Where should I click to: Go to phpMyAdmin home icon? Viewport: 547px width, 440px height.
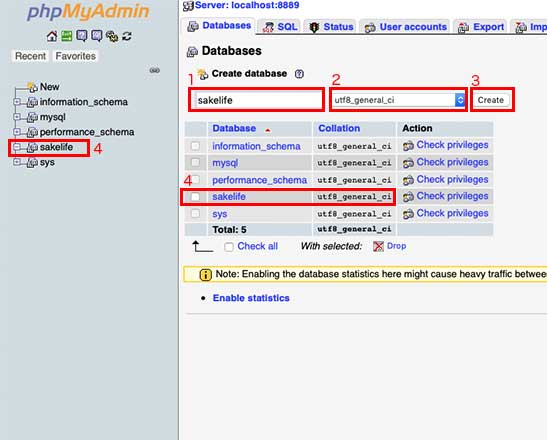(x=52, y=36)
